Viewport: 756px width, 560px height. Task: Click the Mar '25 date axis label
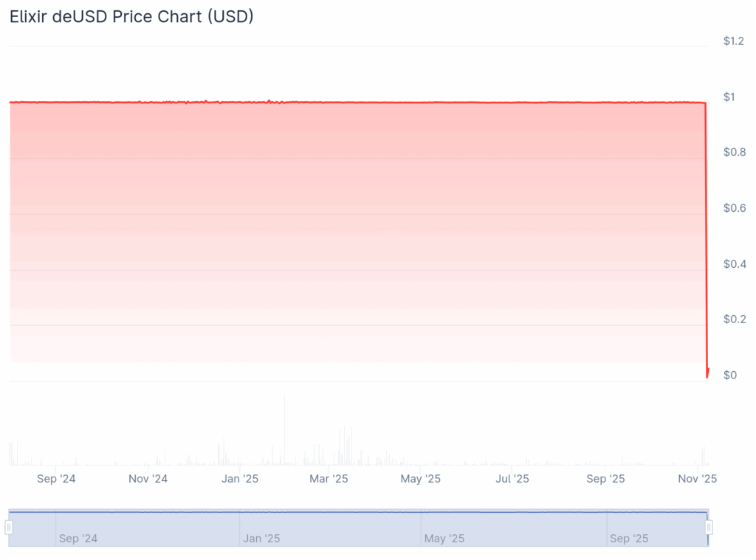click(329, 479)
